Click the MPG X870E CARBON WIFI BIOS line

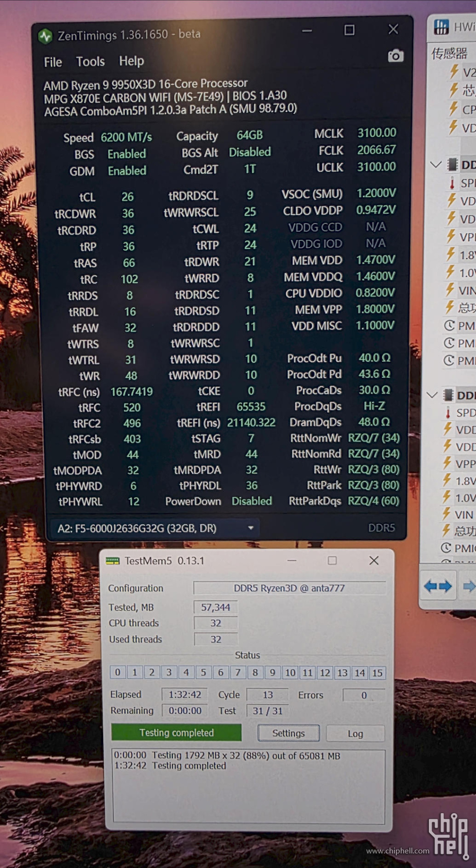click(x=165, y=97)
